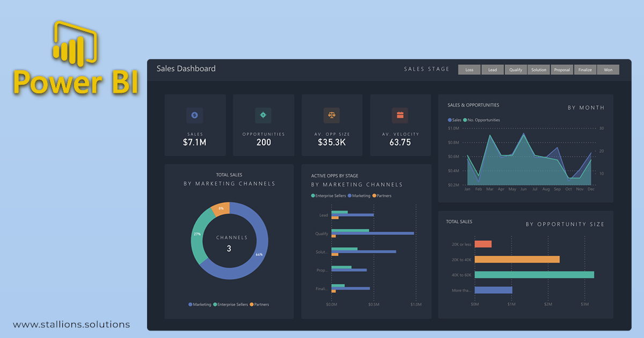
Task: Select the blue Marketing bar in the Prop... row
Action: click(x=349, y=270)
